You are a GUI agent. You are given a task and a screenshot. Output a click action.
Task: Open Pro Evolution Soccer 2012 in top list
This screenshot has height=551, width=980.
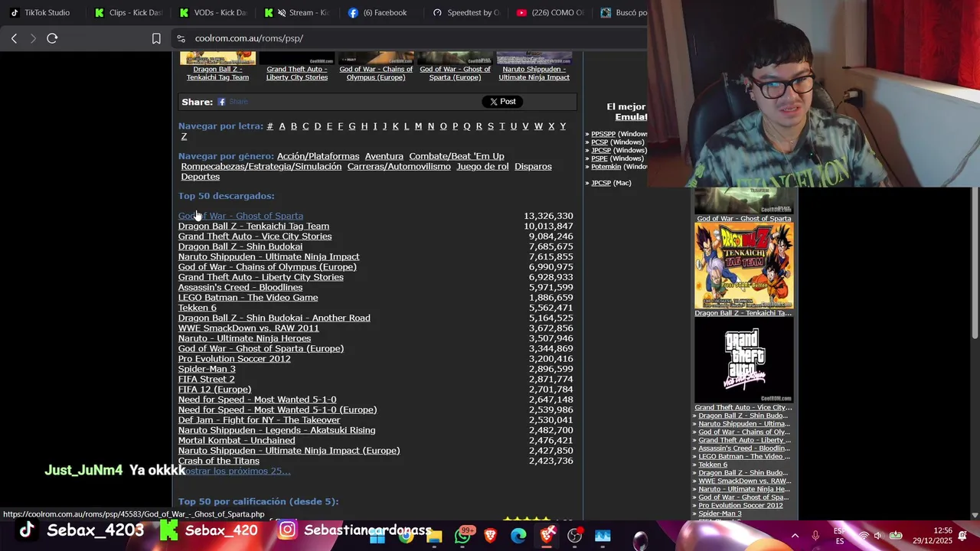(234, 359)
